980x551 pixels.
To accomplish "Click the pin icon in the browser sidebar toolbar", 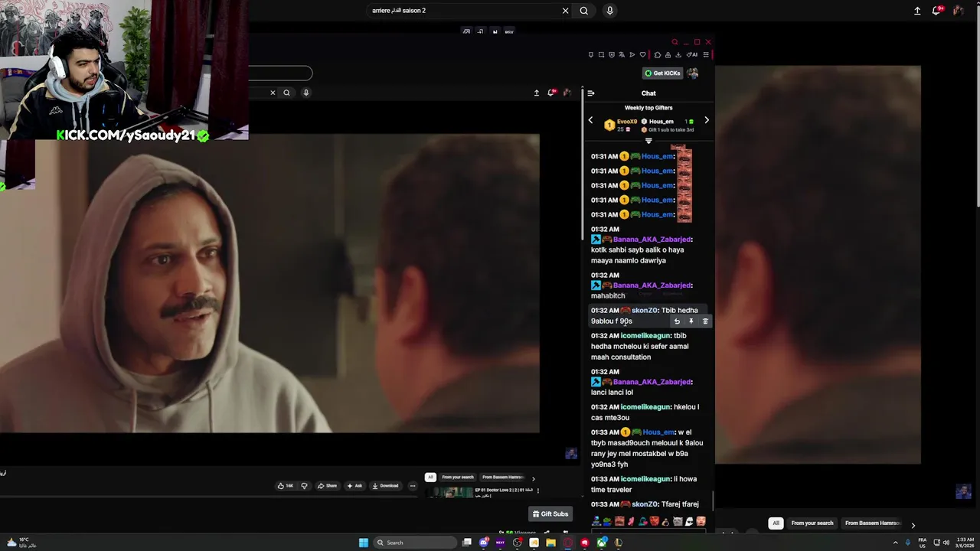I will point(591,54).
